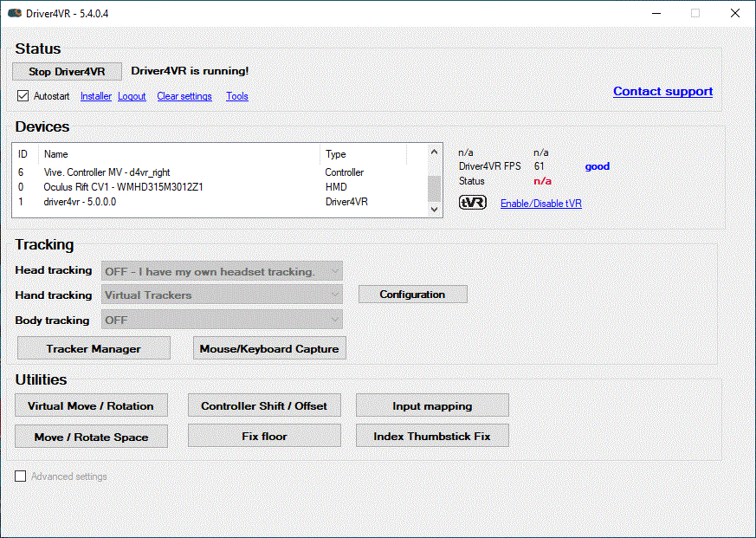This screenshot has width=756, height=538.
Task: Click the Name column header
Action: click(179, 154)
